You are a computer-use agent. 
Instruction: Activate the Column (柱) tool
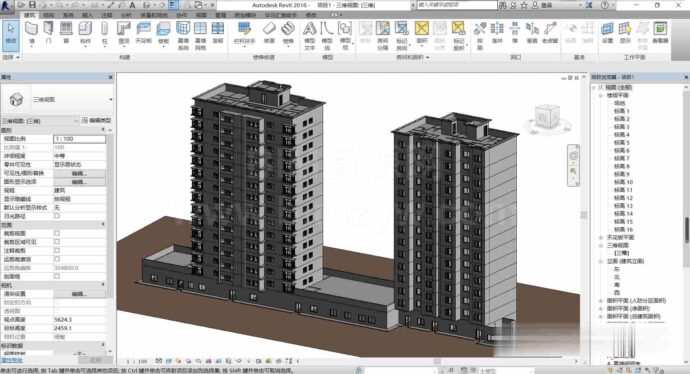coord(104,34)
